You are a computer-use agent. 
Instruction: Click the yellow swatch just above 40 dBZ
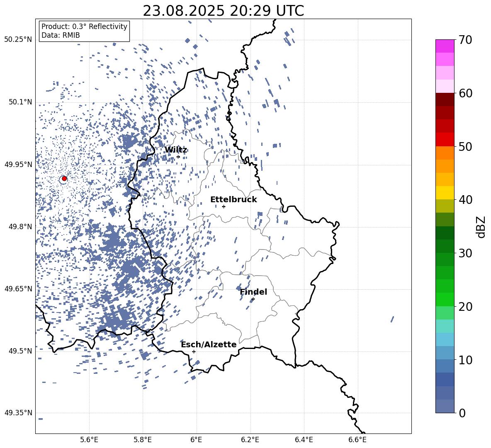pyautogui.click(x=445, y=193)
